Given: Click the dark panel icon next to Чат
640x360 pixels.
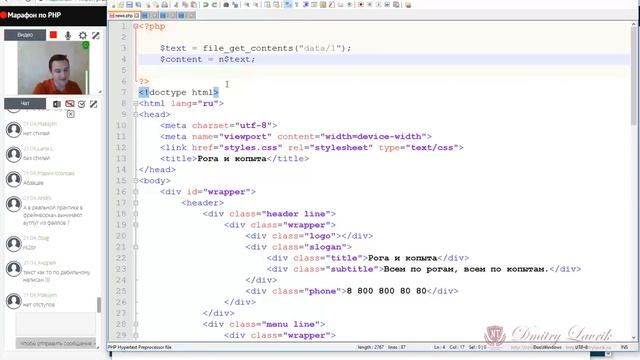Looking at the screenshot, I should pyautogui.click(x=57, y=104).
